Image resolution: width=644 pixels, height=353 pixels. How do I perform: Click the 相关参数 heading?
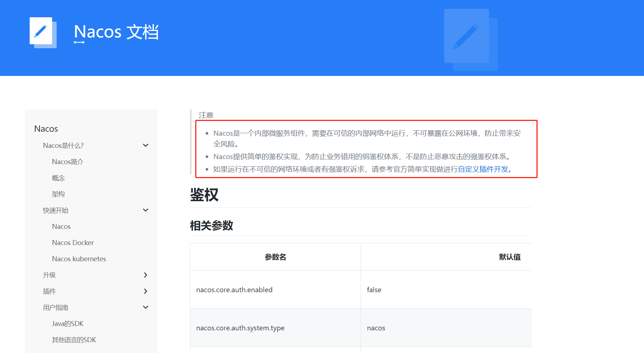211,226
